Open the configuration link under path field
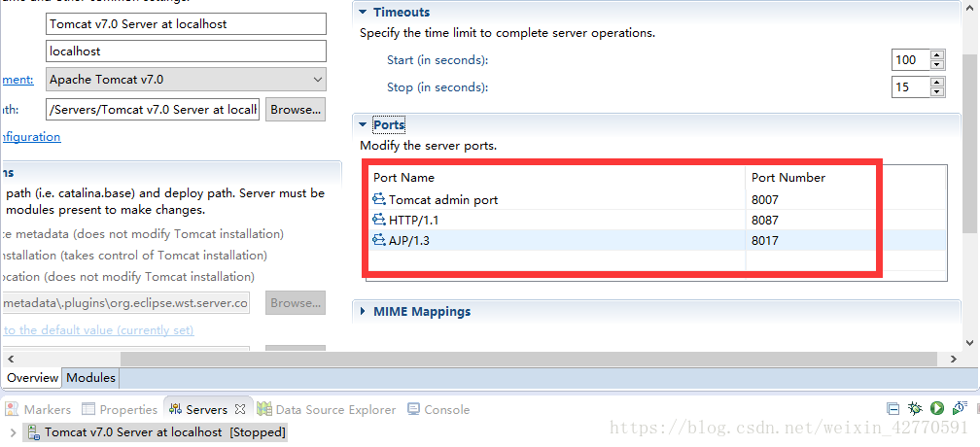980x447 pixels. 31,137
